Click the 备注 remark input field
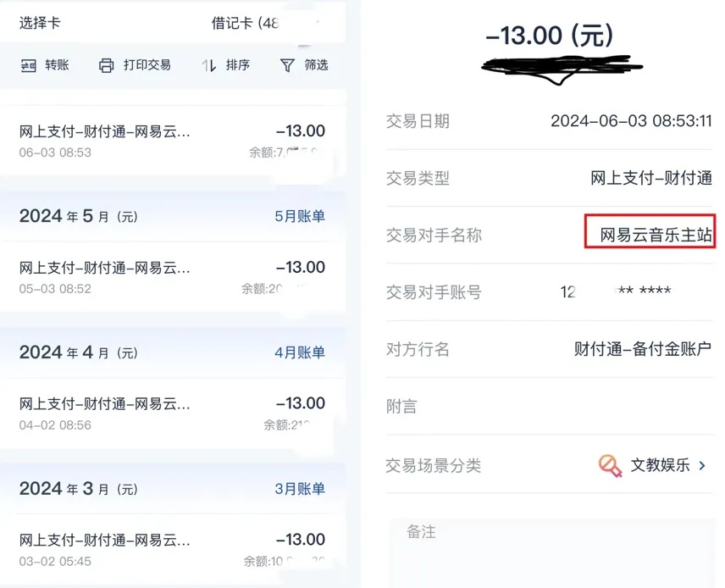The image size is (725, 588). pyautogui.click(x=551, y=551)
